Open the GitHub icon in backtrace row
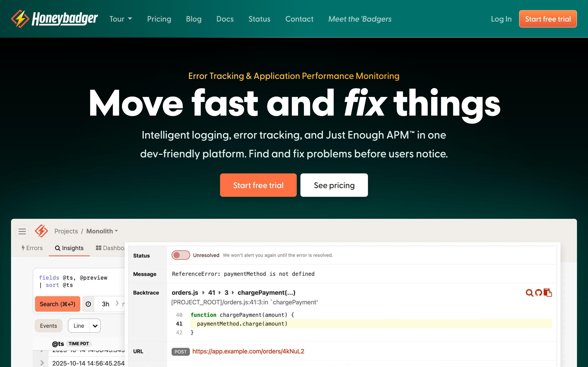The height and width of the screenshot is (367, 588). tap(538, 293)
